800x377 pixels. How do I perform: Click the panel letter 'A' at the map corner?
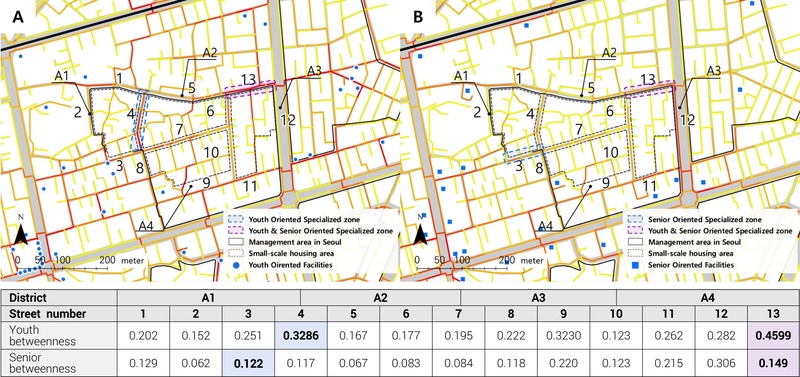pos(18,17)
